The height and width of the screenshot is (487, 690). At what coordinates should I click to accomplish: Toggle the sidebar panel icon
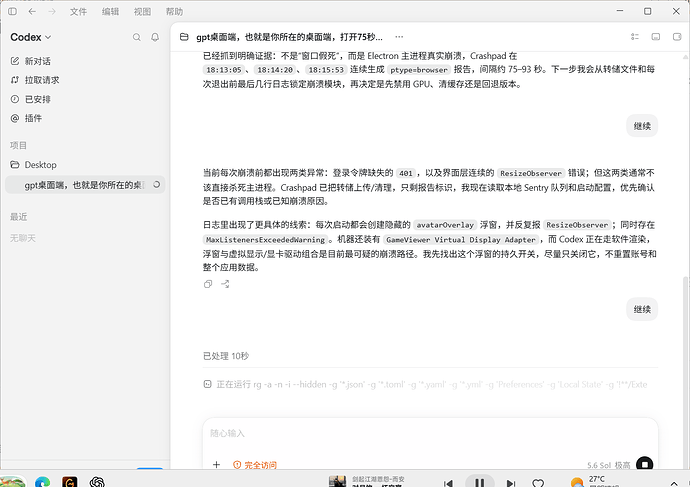[x=12, y=11]
